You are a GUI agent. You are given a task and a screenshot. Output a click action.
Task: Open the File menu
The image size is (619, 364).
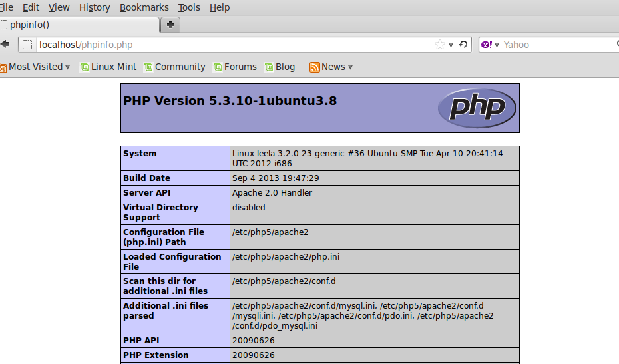coord(6,7)
